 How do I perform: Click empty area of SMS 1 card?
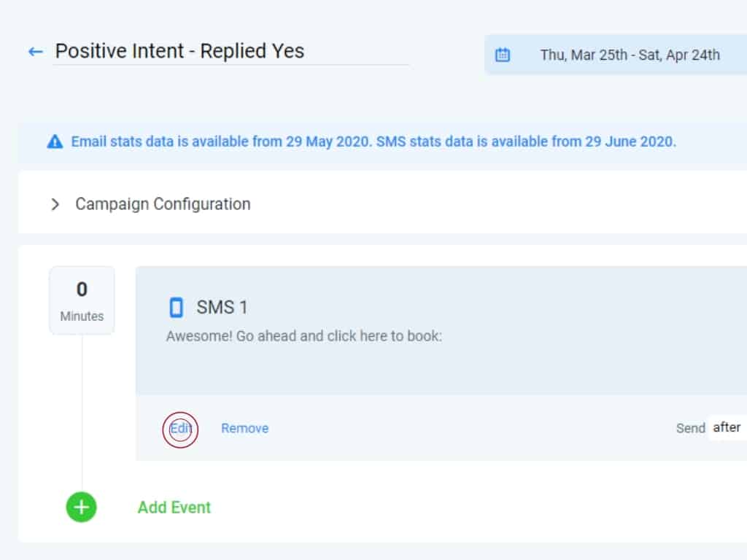tap(511, 365)
